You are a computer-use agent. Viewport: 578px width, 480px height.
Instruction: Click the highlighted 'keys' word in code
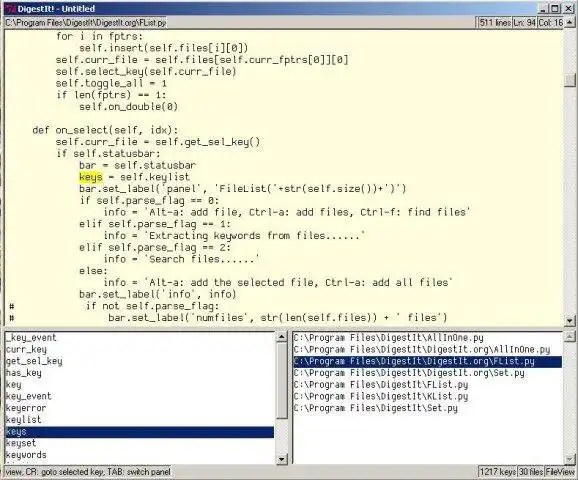91,177
